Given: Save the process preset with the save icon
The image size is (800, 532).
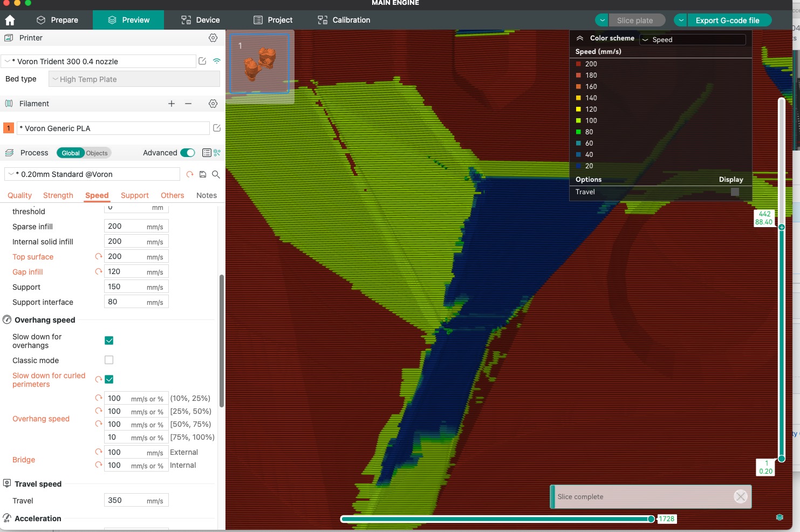Looking at the screenshot, I should click(202, 174).
